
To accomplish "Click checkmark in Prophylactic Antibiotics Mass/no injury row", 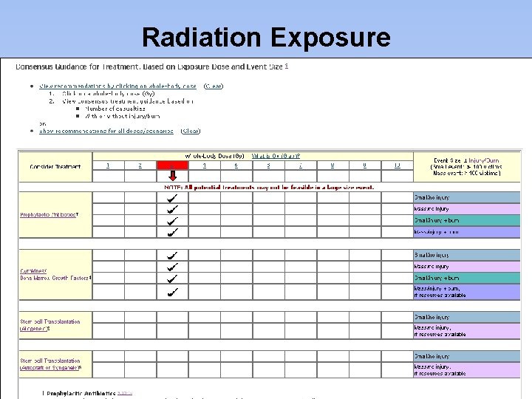I will click(x=172, y=210).
